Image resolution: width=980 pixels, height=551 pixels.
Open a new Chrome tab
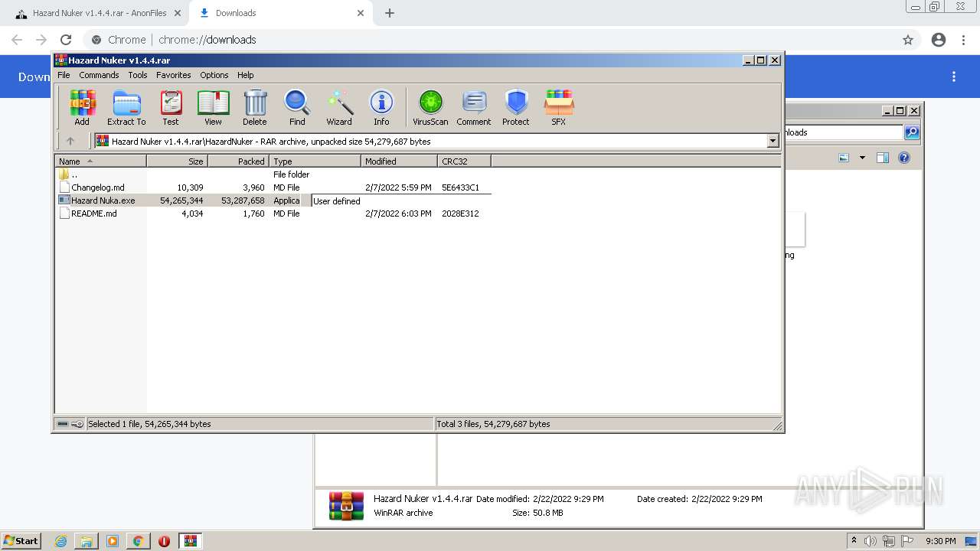pyautogui.click(x=390, y=13)
